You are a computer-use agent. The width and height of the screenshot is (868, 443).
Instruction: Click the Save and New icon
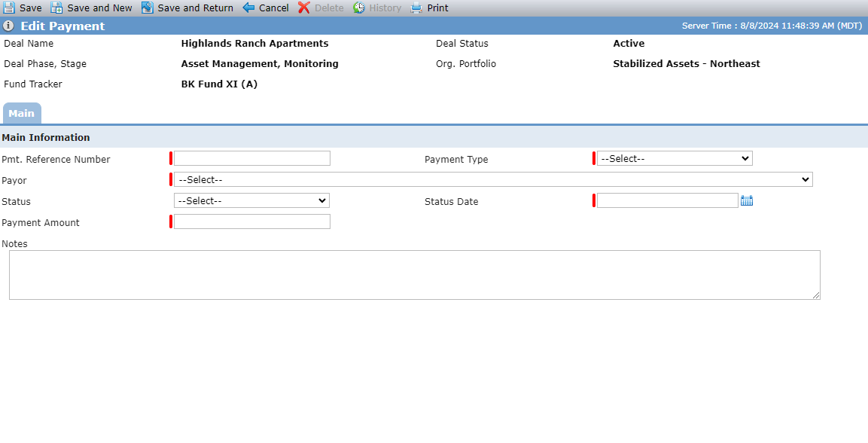pos(56,8)
